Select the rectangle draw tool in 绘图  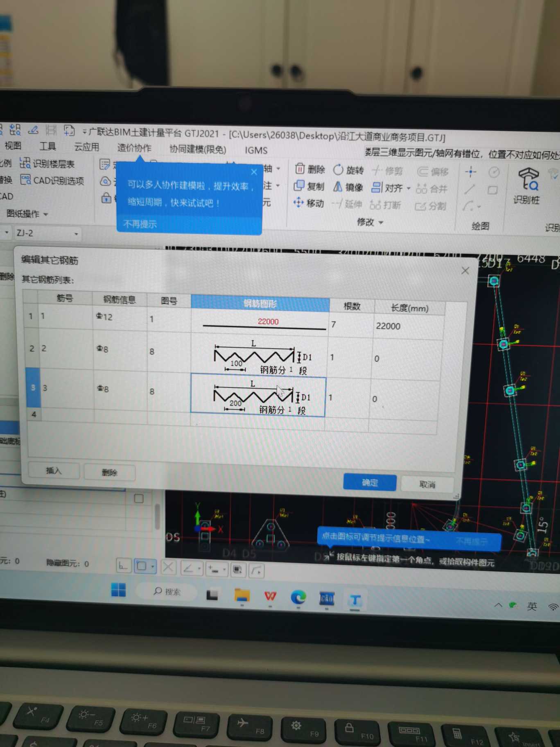point(492,190)
